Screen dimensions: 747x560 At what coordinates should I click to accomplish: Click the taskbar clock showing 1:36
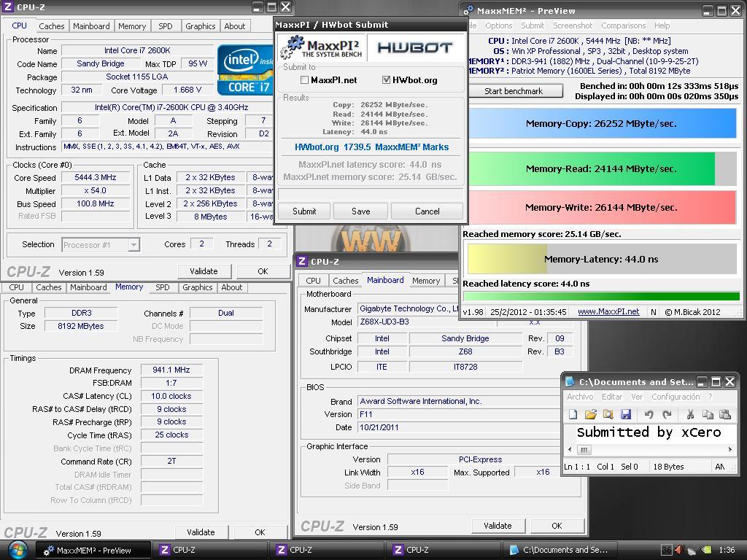727,550
